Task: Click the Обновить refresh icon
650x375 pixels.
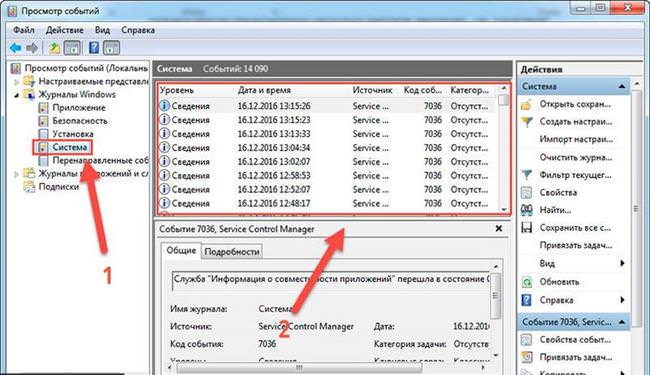Action: pos(526,282)
